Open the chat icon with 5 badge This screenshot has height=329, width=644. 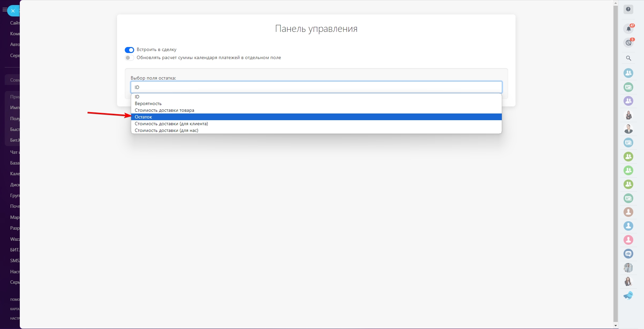[629, 43]
